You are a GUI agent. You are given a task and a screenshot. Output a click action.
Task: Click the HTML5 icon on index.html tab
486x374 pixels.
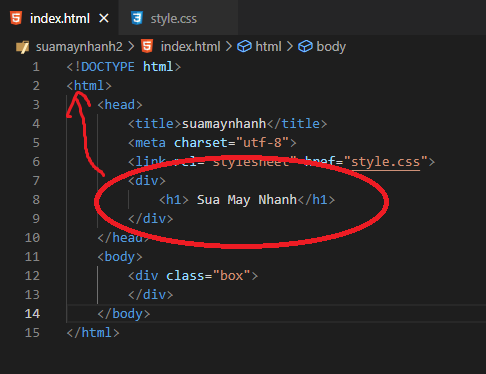click(x=16, y=18)
